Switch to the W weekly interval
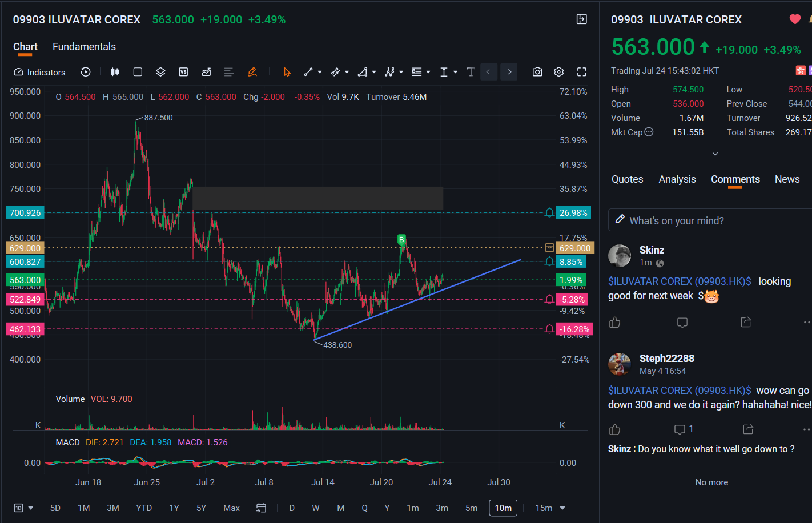This screenshot has height=523, width=812. pyautogui.click(x=316, y=508)
